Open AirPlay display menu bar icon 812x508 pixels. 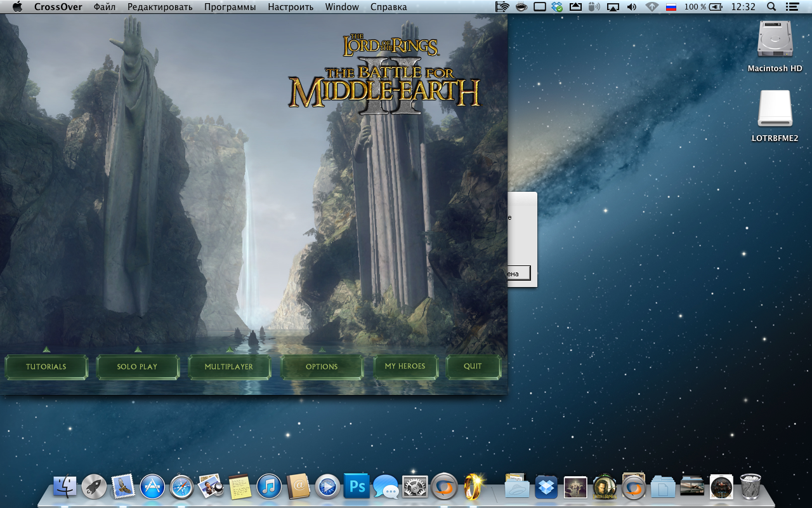tap(613, 7)
